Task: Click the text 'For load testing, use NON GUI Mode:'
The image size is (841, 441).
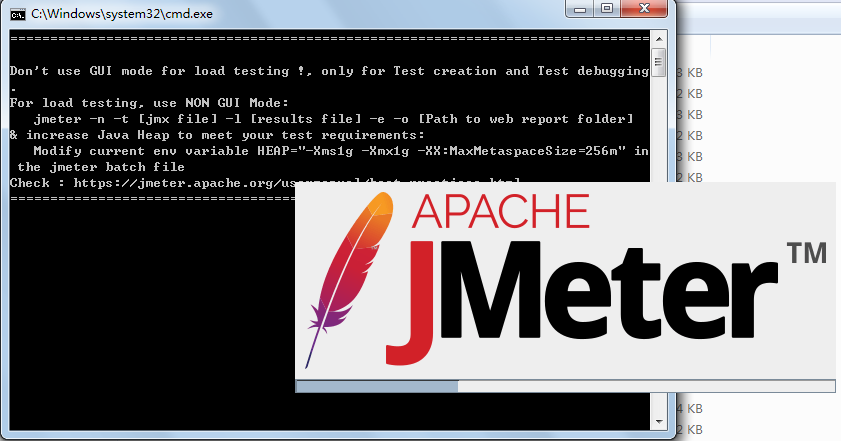Action: [x=149, y=102]
